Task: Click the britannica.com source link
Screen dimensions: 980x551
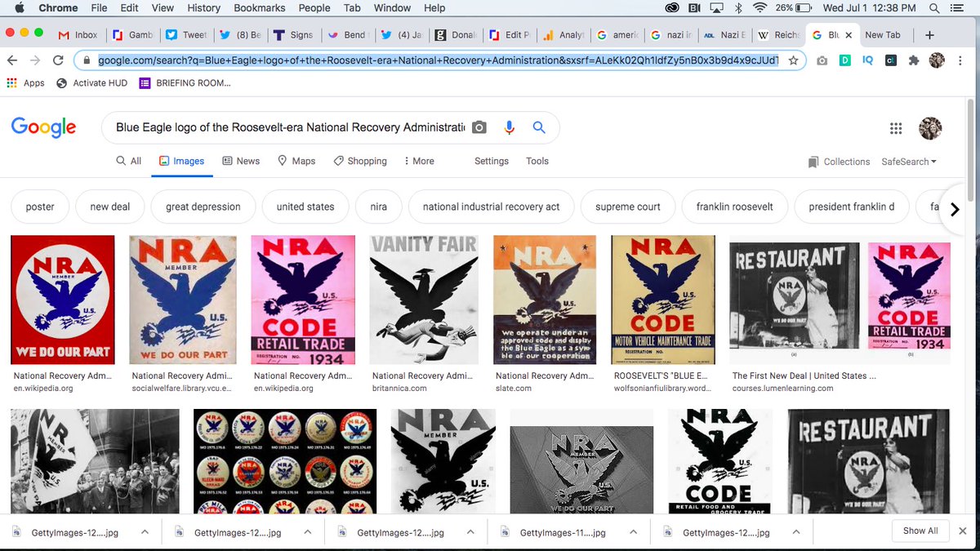Action: click(x=399, y=389)
